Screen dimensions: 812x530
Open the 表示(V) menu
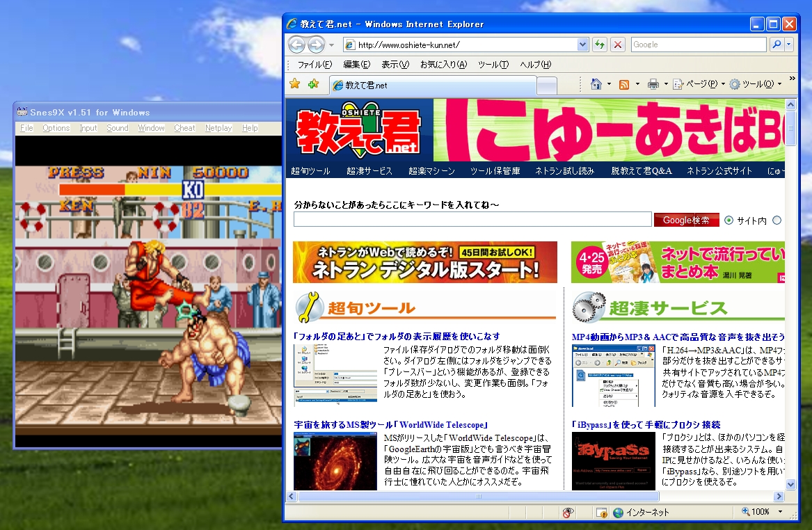(x=395, y=65)
